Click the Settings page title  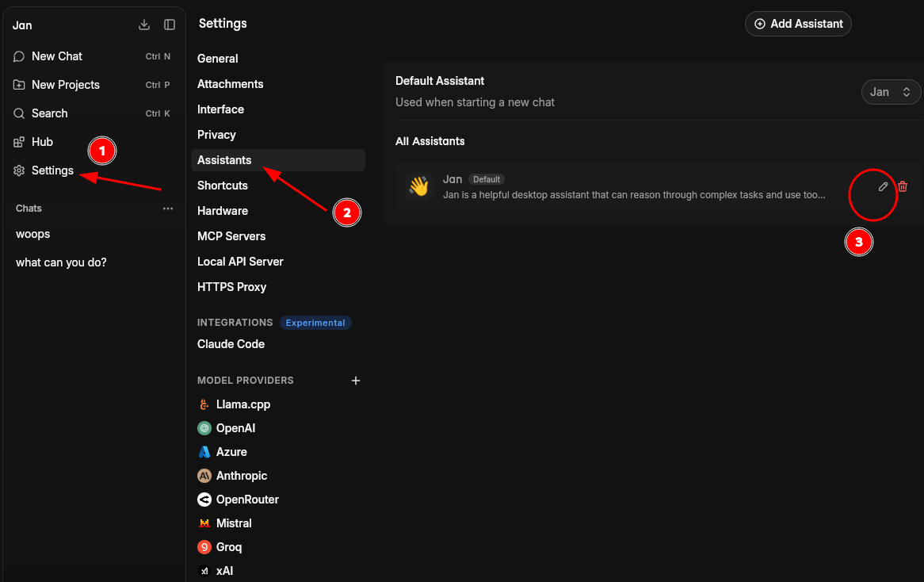(x=222, y=24)
